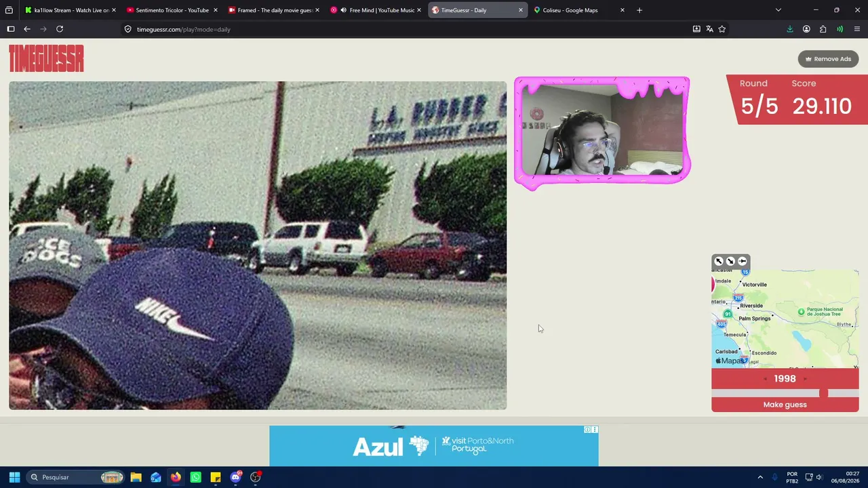
Task: Enlarge the map with the up-left arrow icon
Action: coord(719,261)
